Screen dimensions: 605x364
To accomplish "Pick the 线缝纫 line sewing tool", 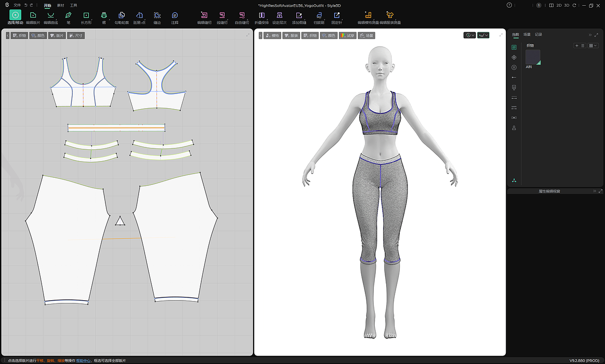I will 222,17.
